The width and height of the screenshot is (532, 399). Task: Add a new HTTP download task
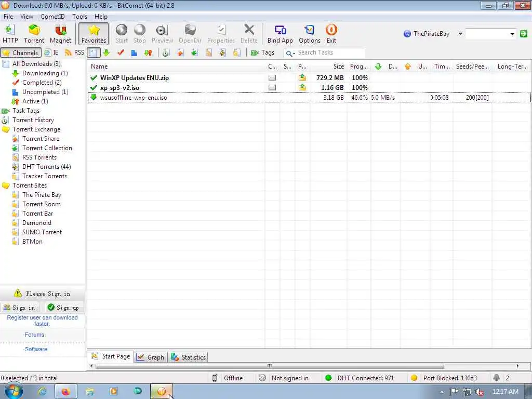pyautogui.click(x=10, y=34)
